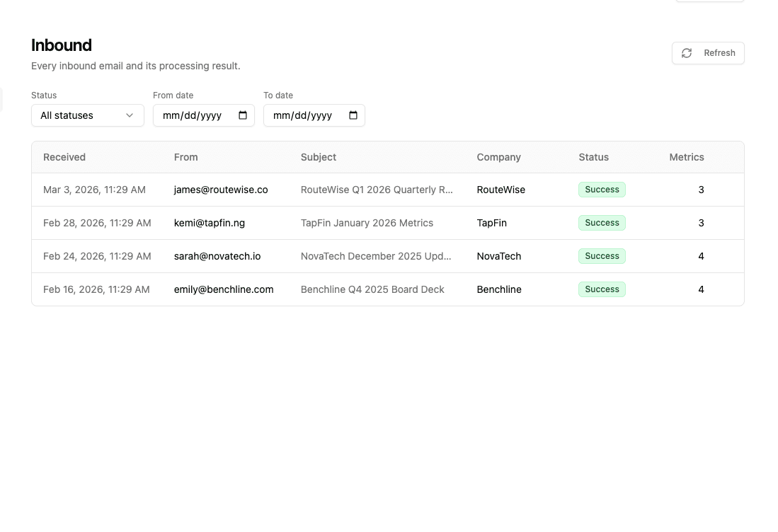Click metrics count 4 in Benchline row
Screen dimensions: 778x532
click(x=701, y=289)
